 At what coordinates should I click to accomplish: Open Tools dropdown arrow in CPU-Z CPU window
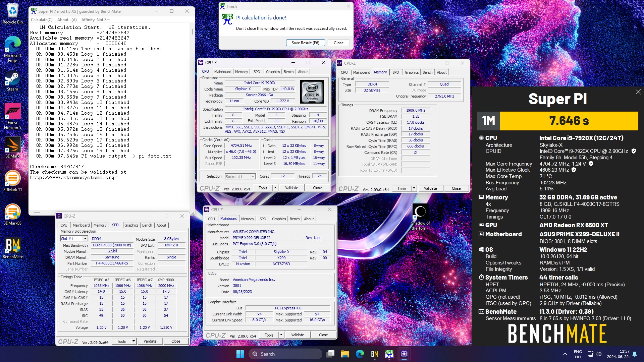click(275, 188)
